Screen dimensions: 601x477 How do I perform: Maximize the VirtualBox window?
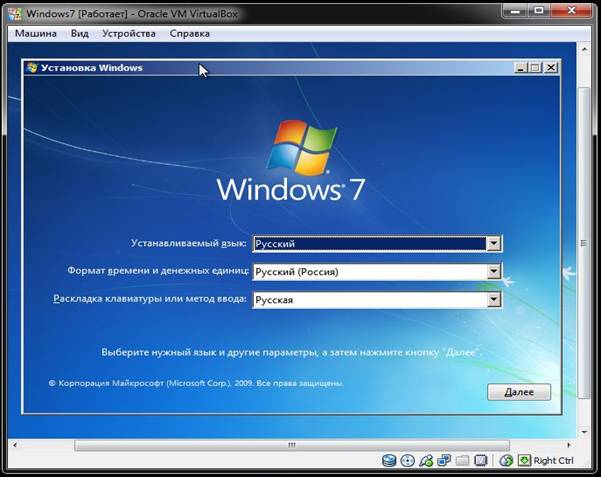(539, 11)
